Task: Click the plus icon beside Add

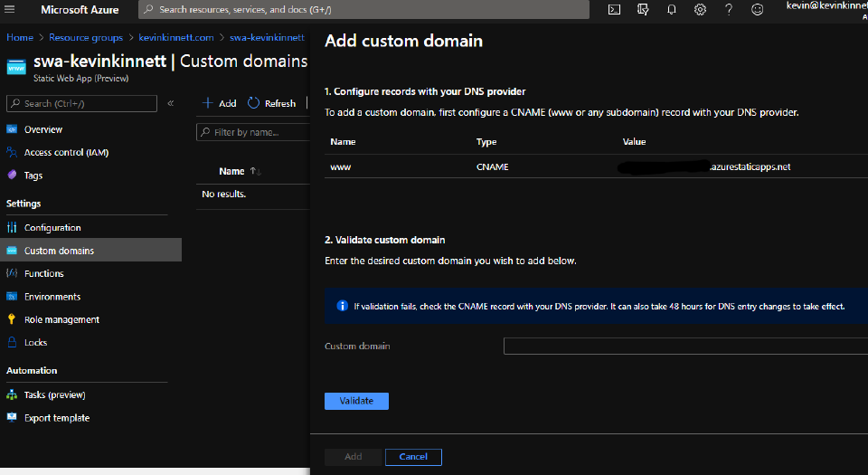Action: pyautogui.click(x=208, y=103)
